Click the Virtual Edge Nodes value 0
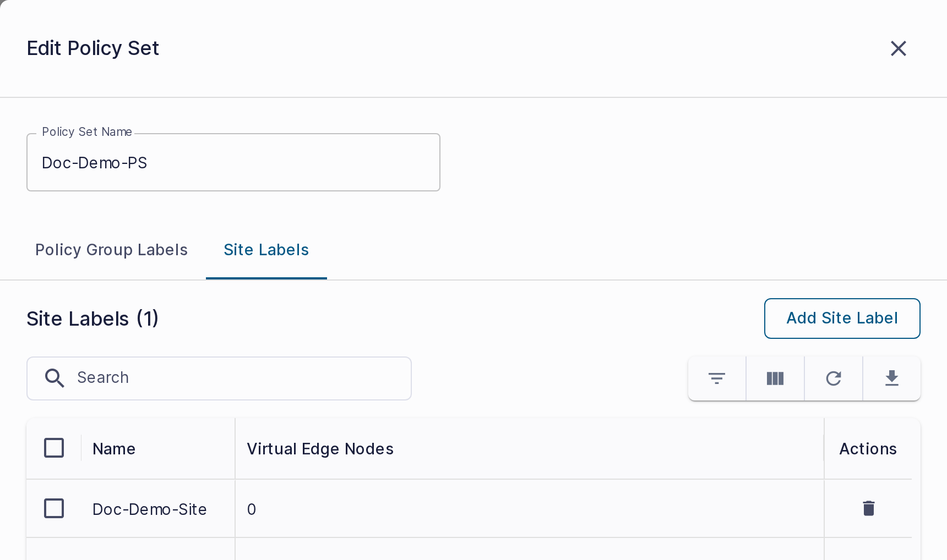Image resolution: width=947 pixels, height=560 pixels. click(252, 509)
